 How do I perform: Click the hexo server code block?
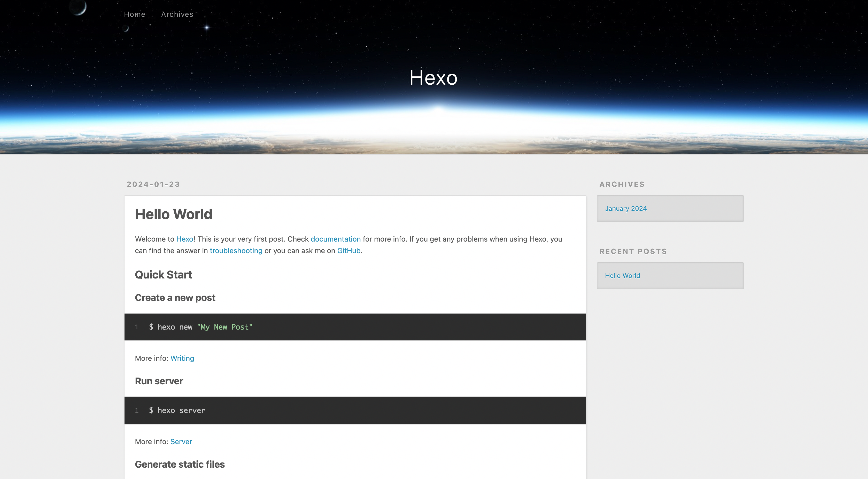(x=354, y=410)
